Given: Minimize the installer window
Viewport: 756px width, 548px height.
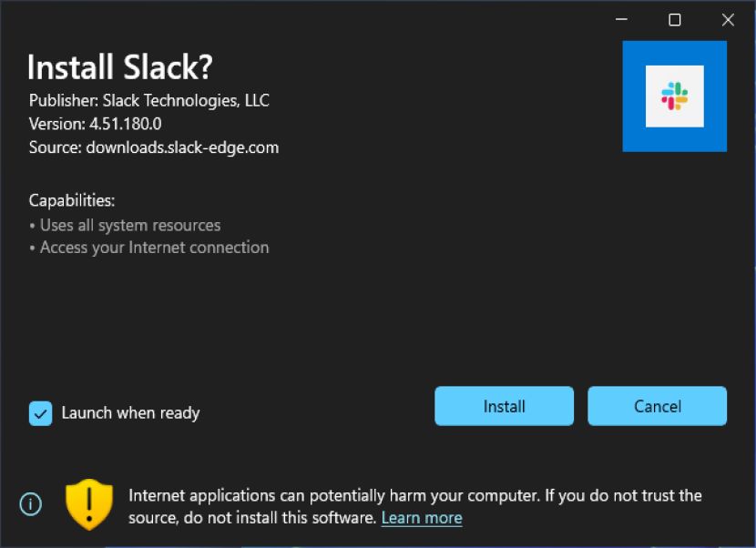Looking at the screenshot, I should [621, 19].
